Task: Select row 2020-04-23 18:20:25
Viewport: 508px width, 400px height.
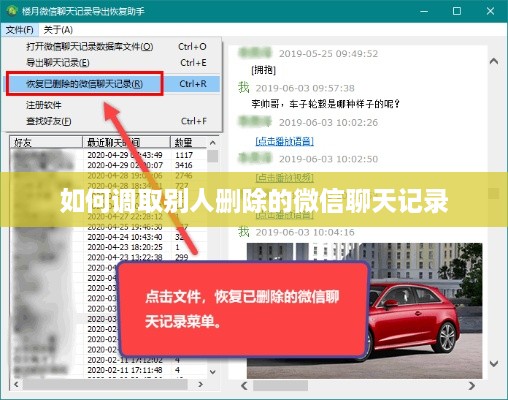Action: (108, 247)
